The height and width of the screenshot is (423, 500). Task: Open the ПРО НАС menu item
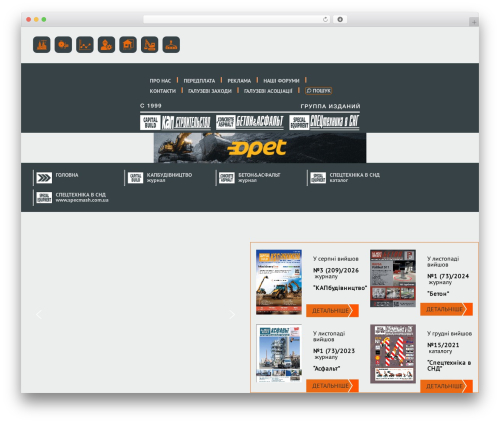[160, 81]
